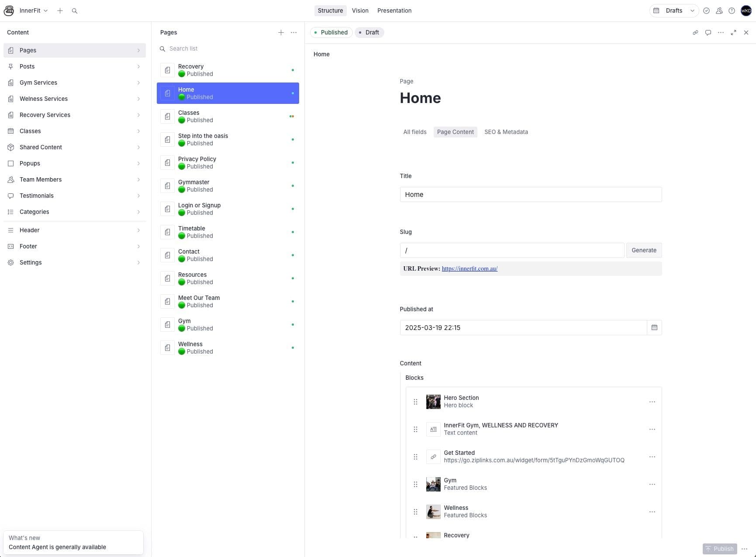Open document comments icon

coord(708,32)
